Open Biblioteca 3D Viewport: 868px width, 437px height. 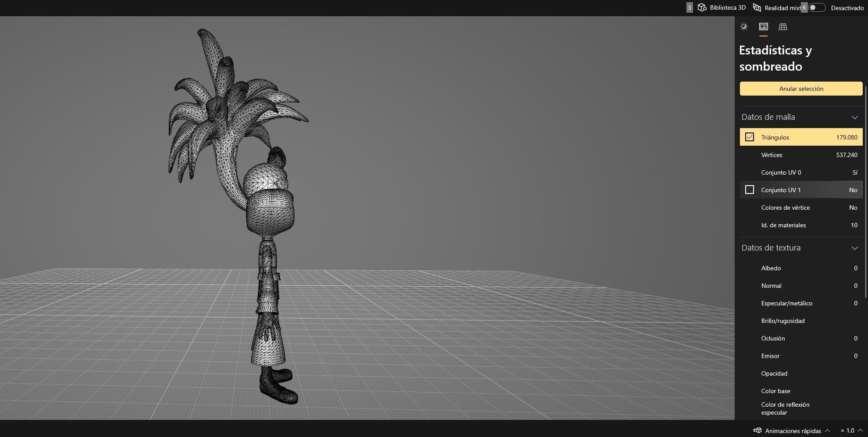(x=722, y=7)
